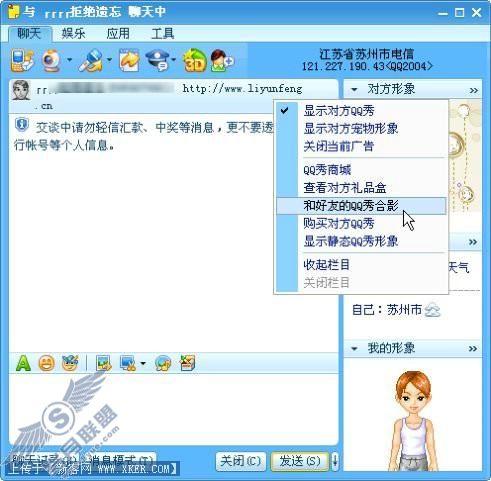Select 和好友的QQ秀合影 menu entry
This screenshot has height=481, width=491.
coord(361,206)
